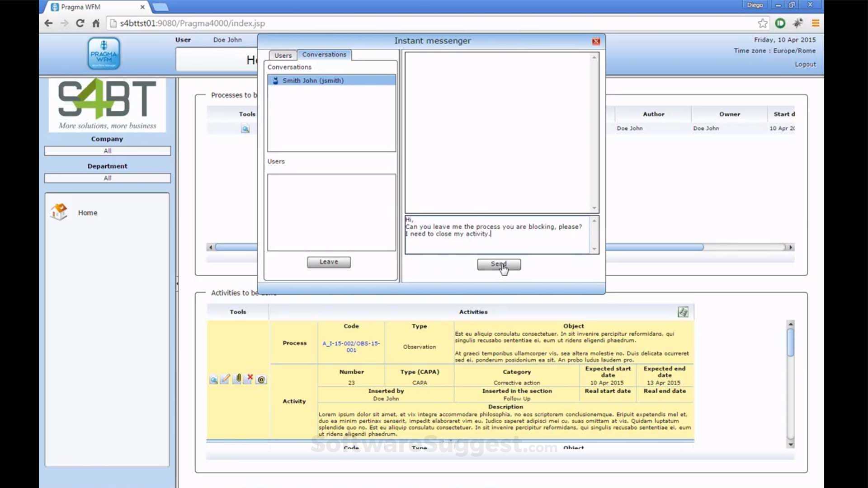The image size is (868, 488).
Task: Click the attachment paperclip activity icon
Action: pos(236,379)
